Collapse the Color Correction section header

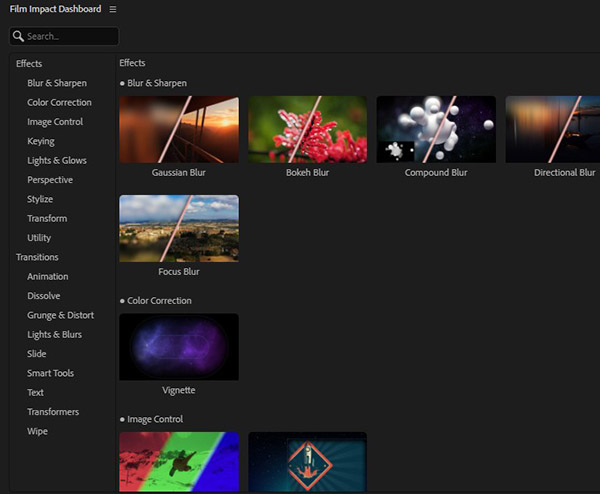(159, 301)
